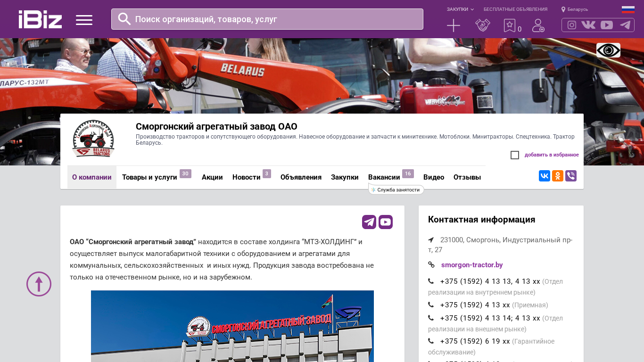Screen dimensions: 644x362
Task: Check the 'добавить в избранное' checkbox
Action: click(515, 155)
